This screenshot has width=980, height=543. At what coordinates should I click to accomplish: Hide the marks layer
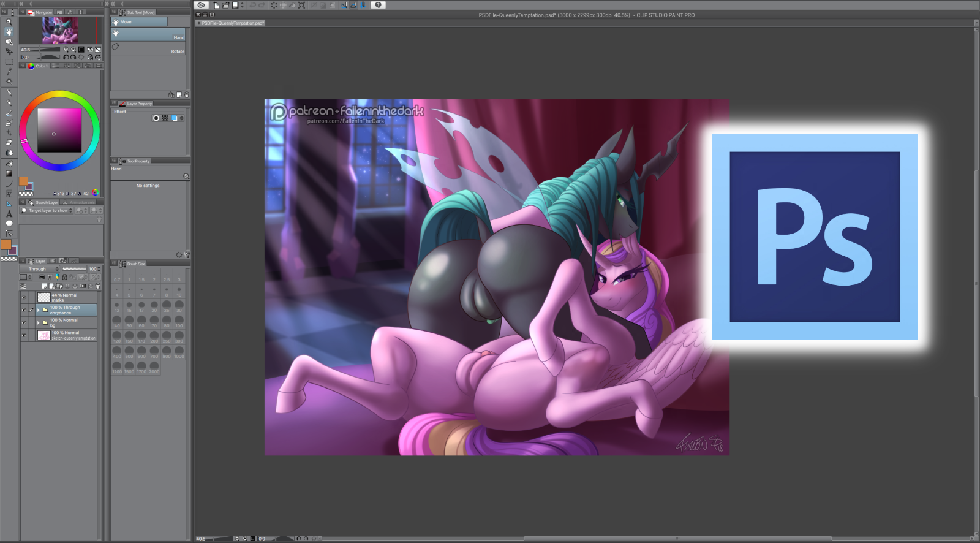point(24,298)
